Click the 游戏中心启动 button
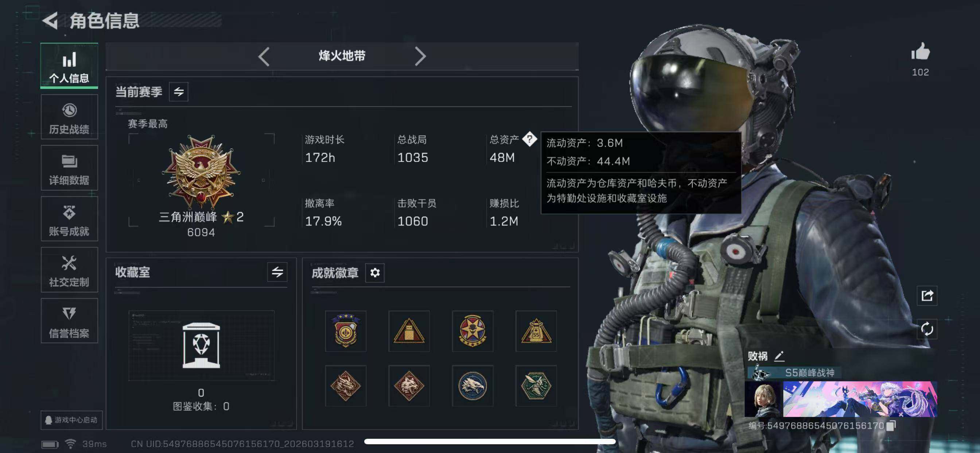 (71, 420)
